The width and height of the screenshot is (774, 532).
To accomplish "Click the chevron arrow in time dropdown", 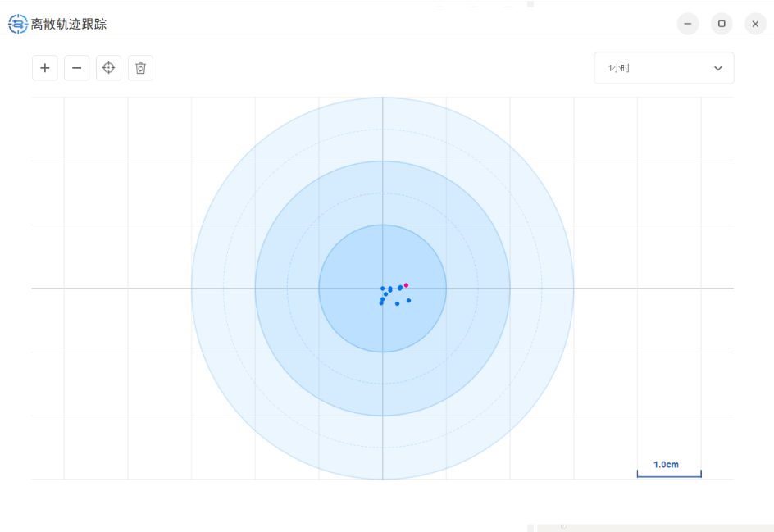I will tap(718, 68).
